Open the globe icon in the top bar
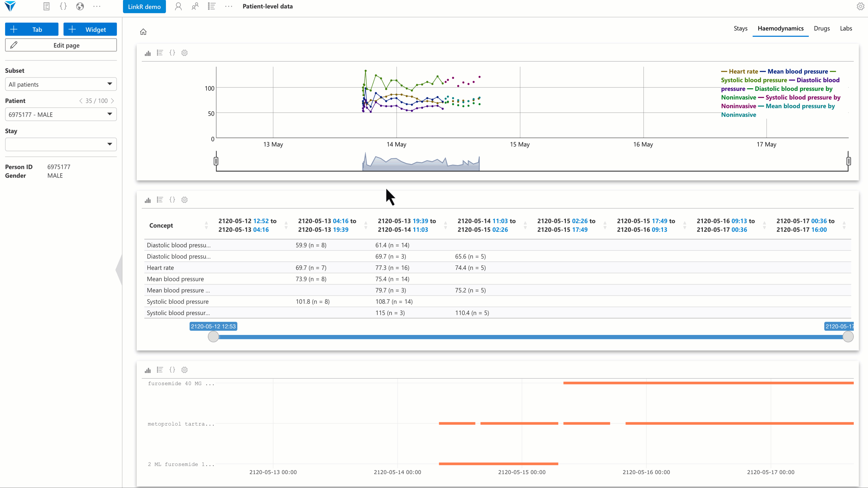This screenshot has height=488, width=868. (80, 7)
